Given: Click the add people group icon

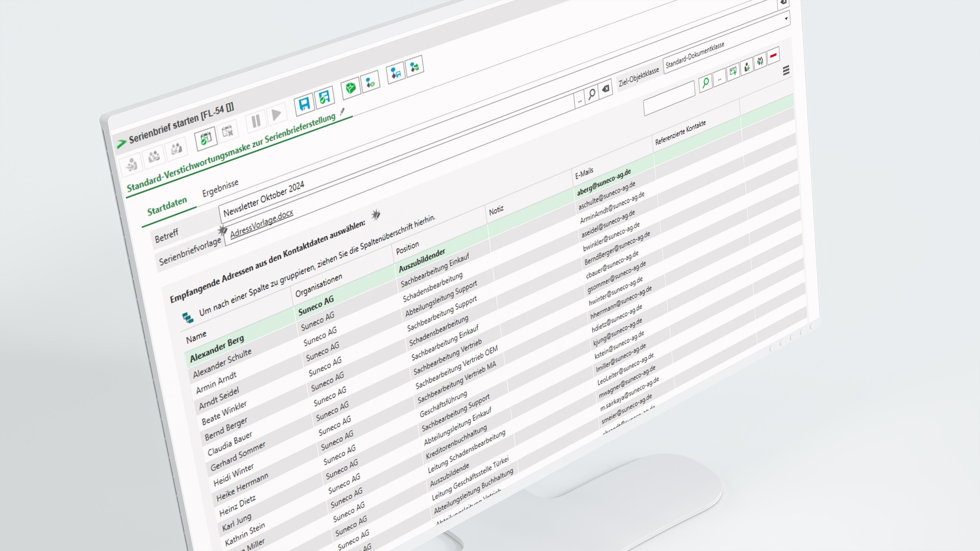Looking at the screenshot, I should pos(760,61).
